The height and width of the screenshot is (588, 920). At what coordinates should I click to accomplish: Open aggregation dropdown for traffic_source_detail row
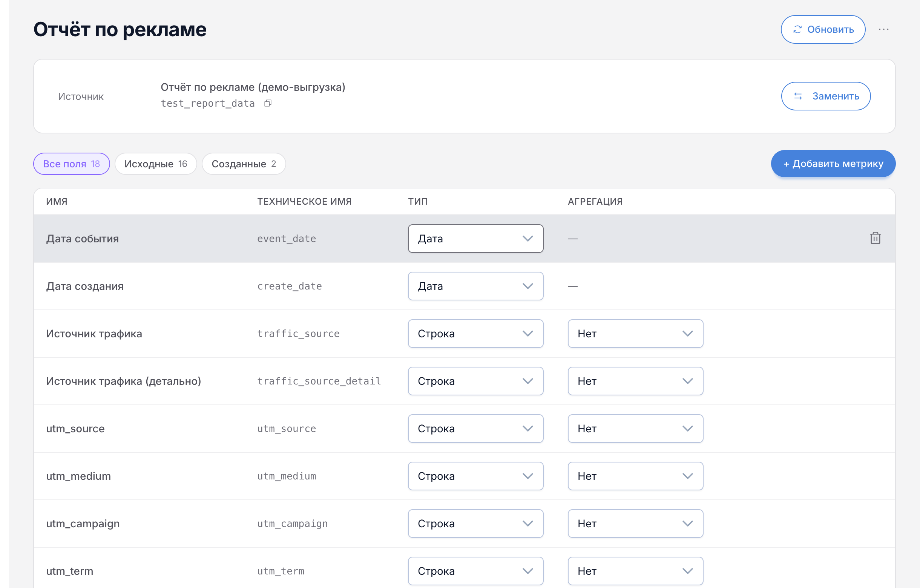click(x=635, y=381)
